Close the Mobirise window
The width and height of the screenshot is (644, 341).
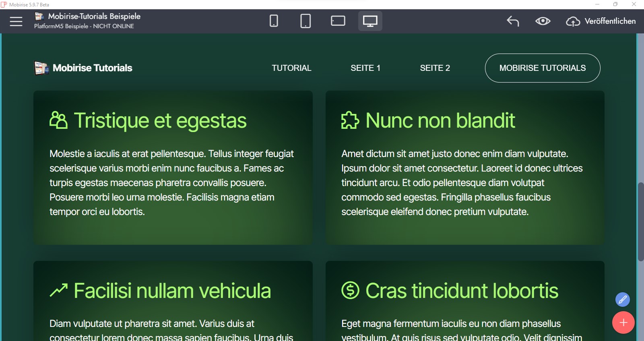point(634,4)
